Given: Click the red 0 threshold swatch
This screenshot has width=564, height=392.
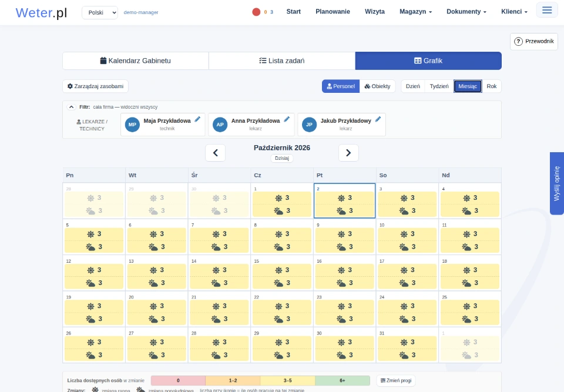Looking at the screenshot, I should click(x=178, y=380).
